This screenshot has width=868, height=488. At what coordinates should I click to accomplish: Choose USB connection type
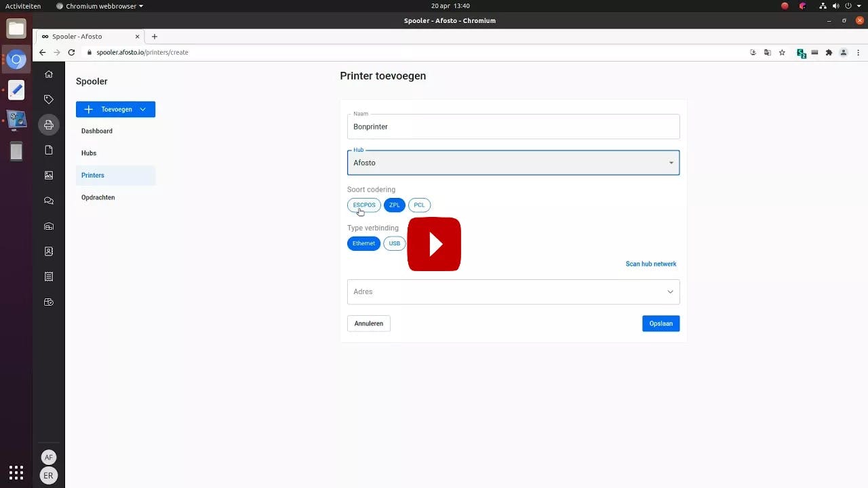(x=395, y=243)
